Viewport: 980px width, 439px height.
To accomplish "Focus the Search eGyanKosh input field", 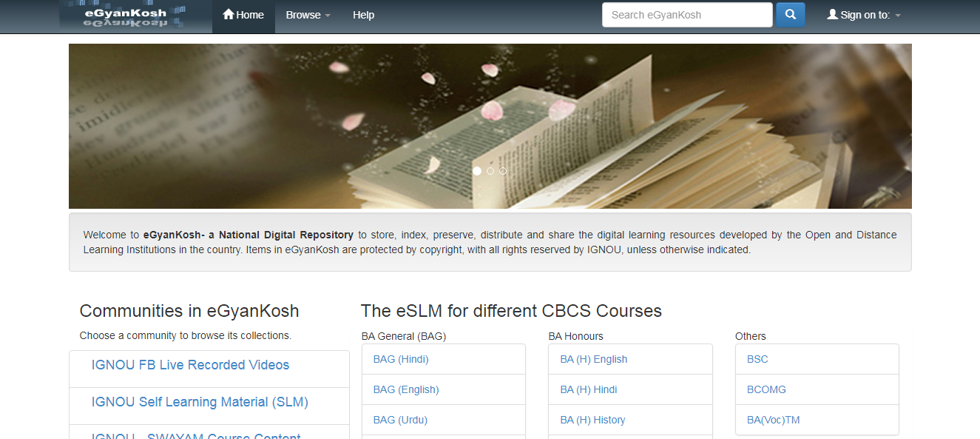I will point(687,15).
